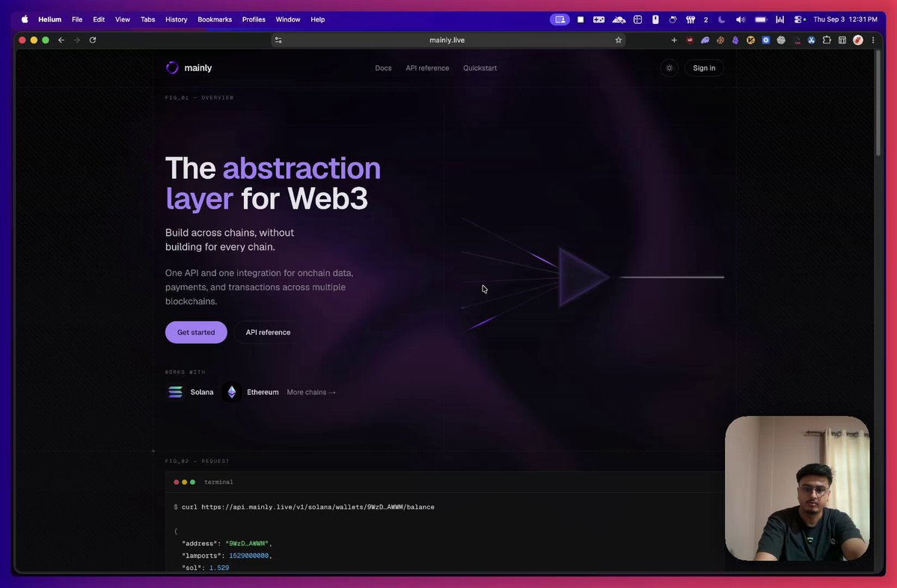Viewport: 897px width, 588px height.
Task: Open the Helium app menu
Action: [x=50, y=19]
